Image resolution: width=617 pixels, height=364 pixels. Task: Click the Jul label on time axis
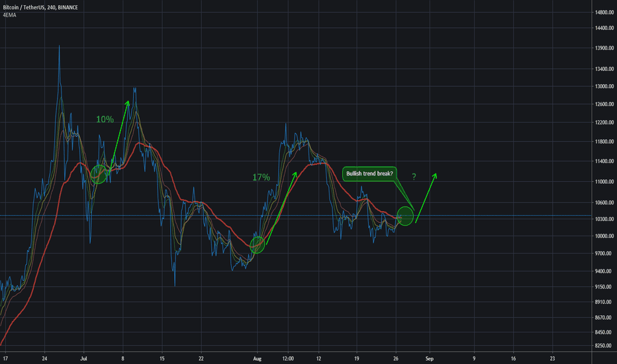tap(83, 359)
